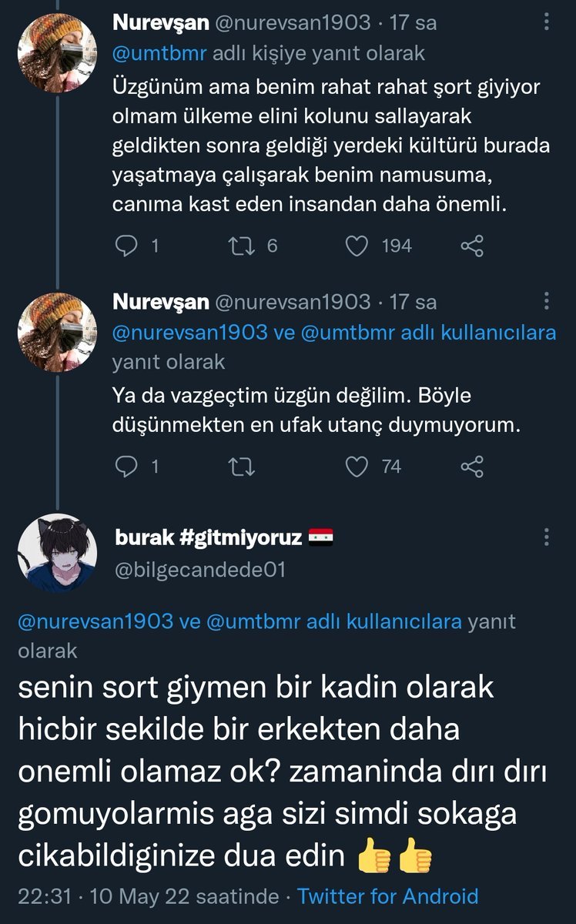Retweet the second Nurevşan tweet
The width and height of the screenshot is (576, 924).
click(x=242, y=466)
